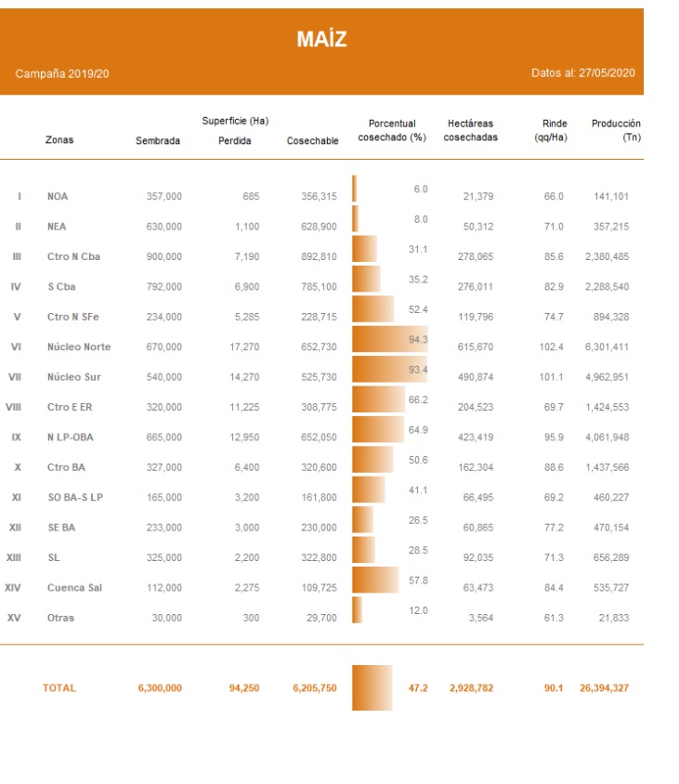Select the Hectáreas cosechadas header
The height and width of the screenshot is (784, 679).
[470, 131]
